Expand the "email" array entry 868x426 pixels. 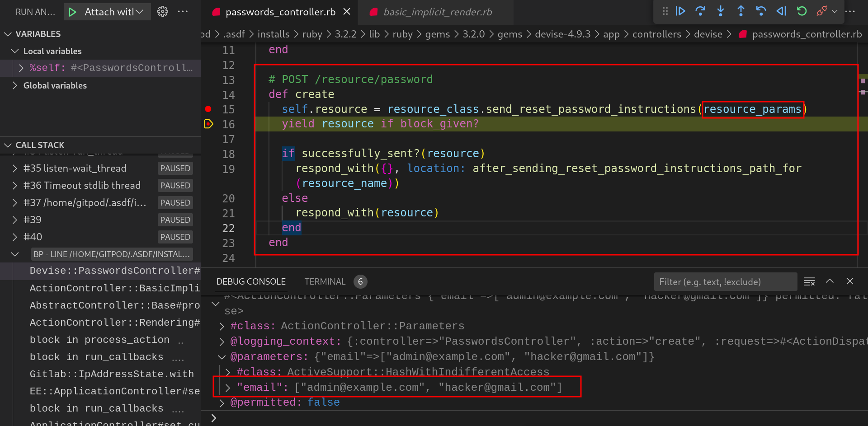click(228, 388)
